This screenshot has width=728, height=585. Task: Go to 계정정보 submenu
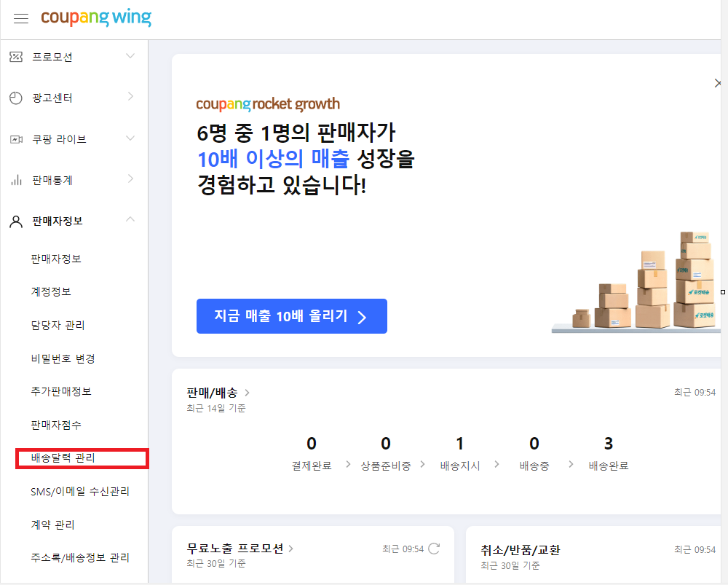click(51, 292)
